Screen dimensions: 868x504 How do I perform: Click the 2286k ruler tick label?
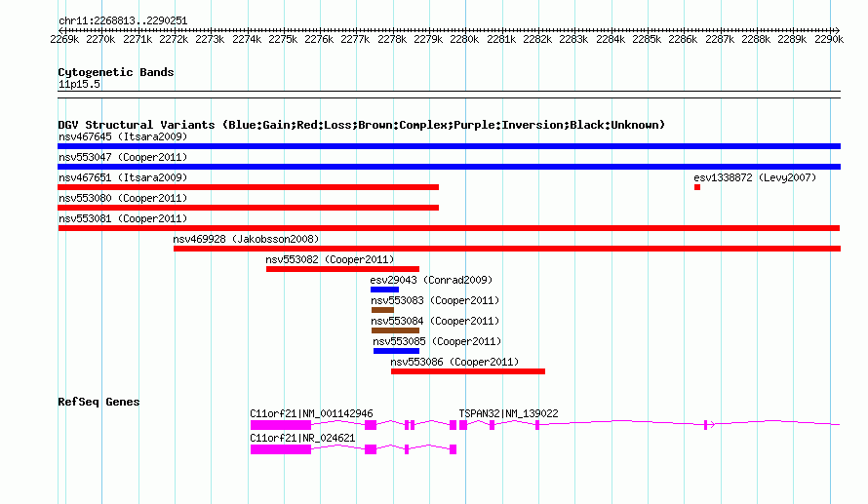[683, 39]
